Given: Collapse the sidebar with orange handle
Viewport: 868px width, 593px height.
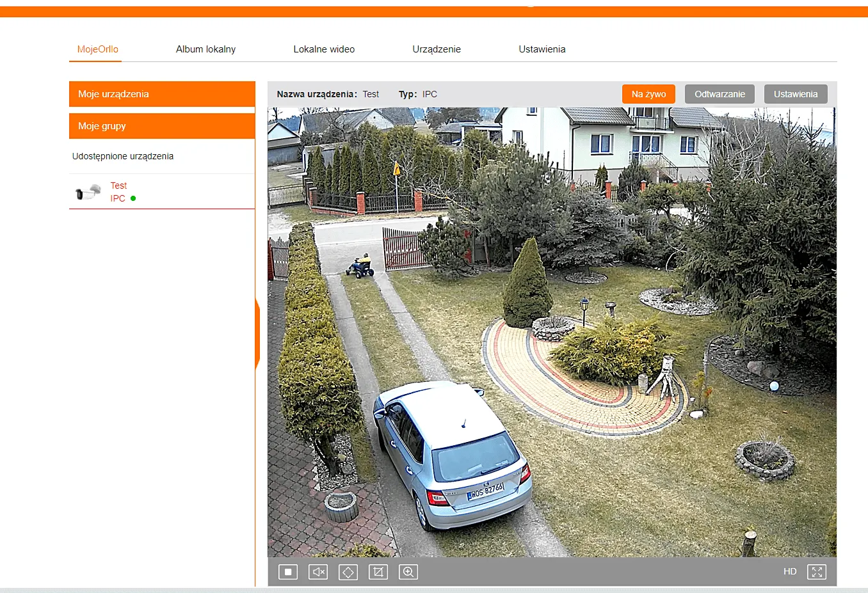Looking at the screenshot, I should pos(257,333).
